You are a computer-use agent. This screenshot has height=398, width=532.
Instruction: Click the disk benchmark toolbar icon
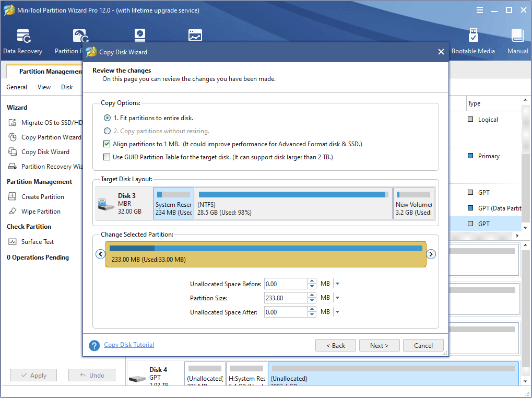coord(140,36)
